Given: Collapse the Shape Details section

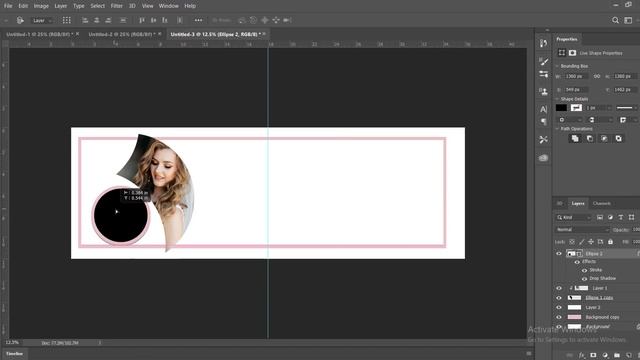Looking at the screenshot, I should pos(557,99).
